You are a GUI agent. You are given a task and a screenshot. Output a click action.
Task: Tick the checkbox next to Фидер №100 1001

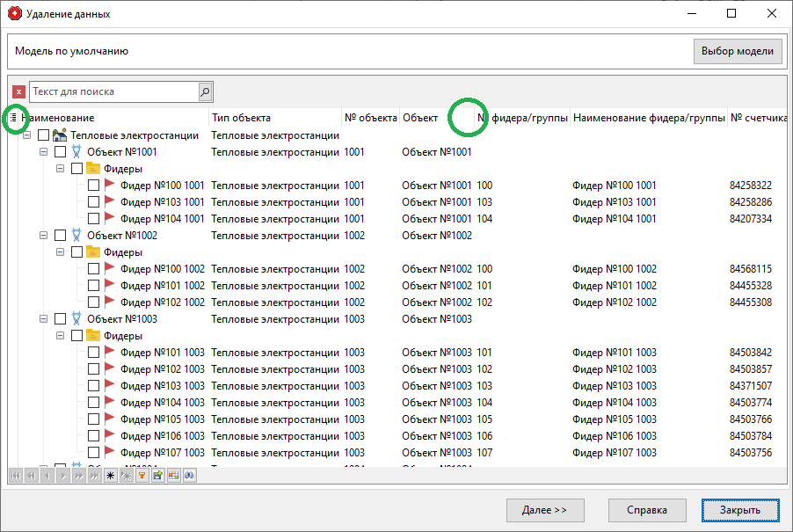[93, 185]
